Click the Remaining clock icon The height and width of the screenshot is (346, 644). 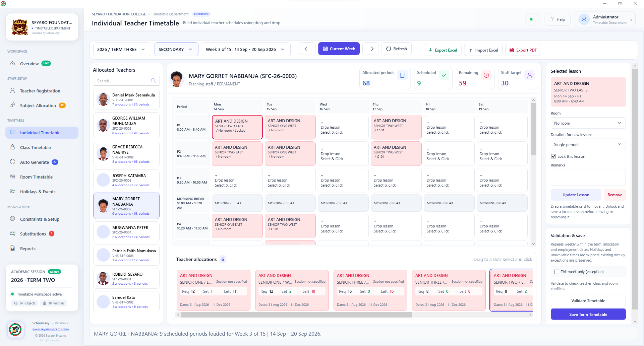pyautogui.click(x=486, y=75)
